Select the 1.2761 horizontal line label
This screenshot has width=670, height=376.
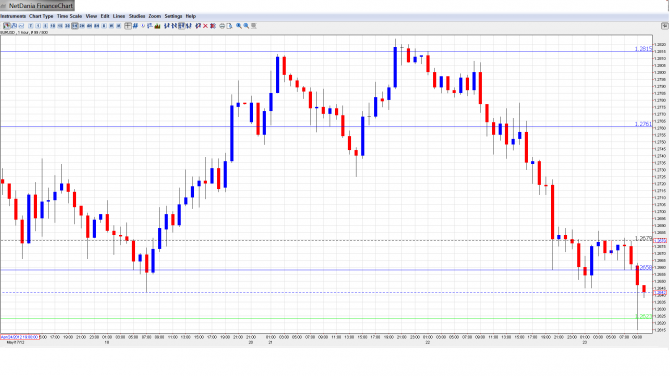(644, 124)
